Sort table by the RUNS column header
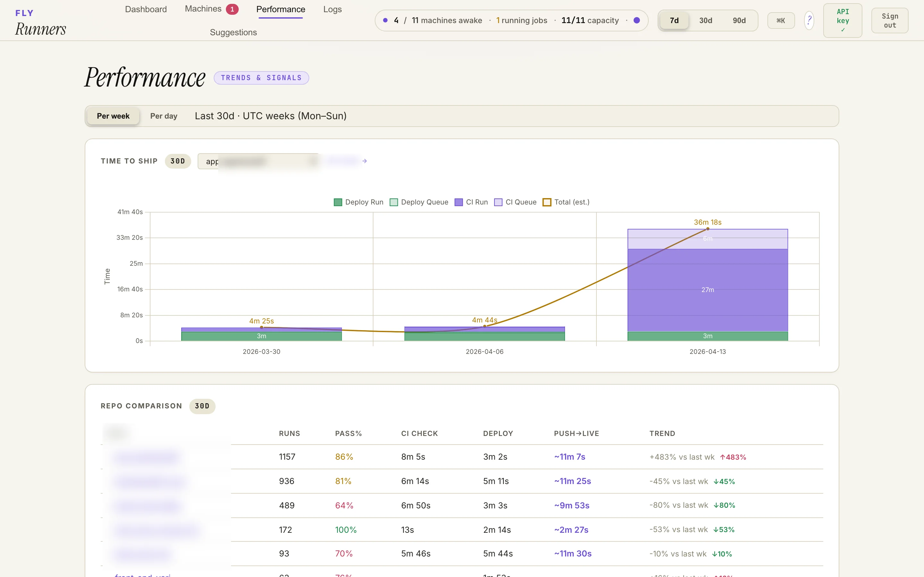 point(289,433)
